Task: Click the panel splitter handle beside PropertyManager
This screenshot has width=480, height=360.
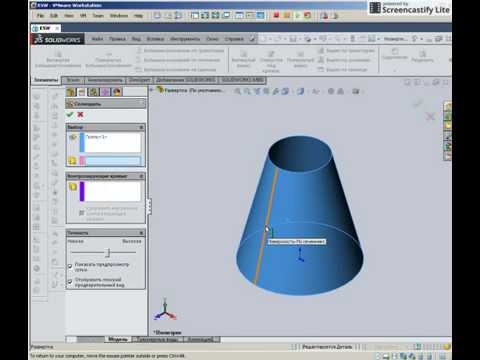Action: 149,207
